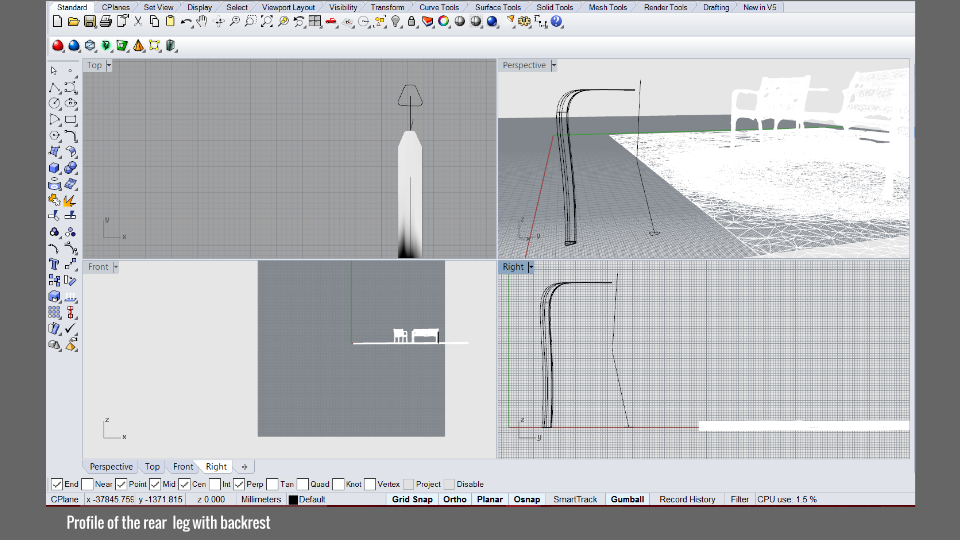Click the black Default layer color swatch
Viewport: 960px width, 540px height.
tap(293, 499)
